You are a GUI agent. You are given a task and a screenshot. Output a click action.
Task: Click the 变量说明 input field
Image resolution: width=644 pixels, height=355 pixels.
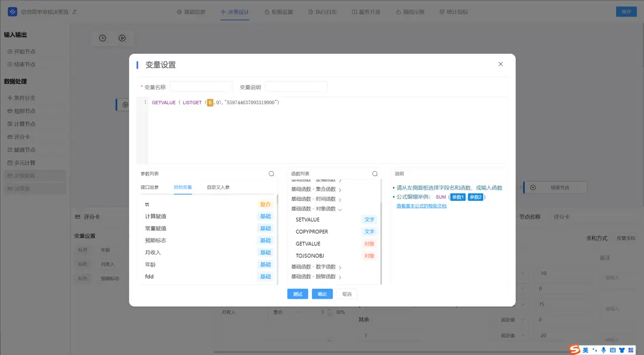pyautogui.click(x=296, y=87)
